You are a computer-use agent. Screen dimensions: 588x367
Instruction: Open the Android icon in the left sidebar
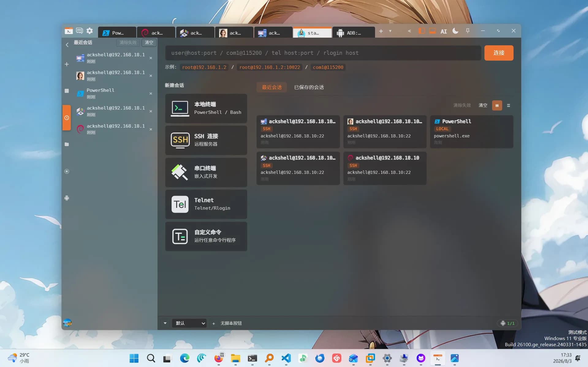pyautogui.click(x=66, y=198)
